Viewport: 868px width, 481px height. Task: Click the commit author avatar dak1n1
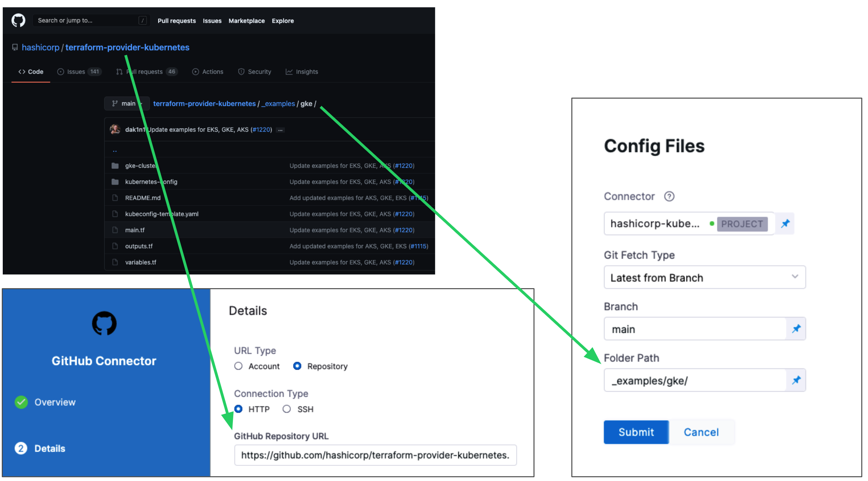pos(115,130)
